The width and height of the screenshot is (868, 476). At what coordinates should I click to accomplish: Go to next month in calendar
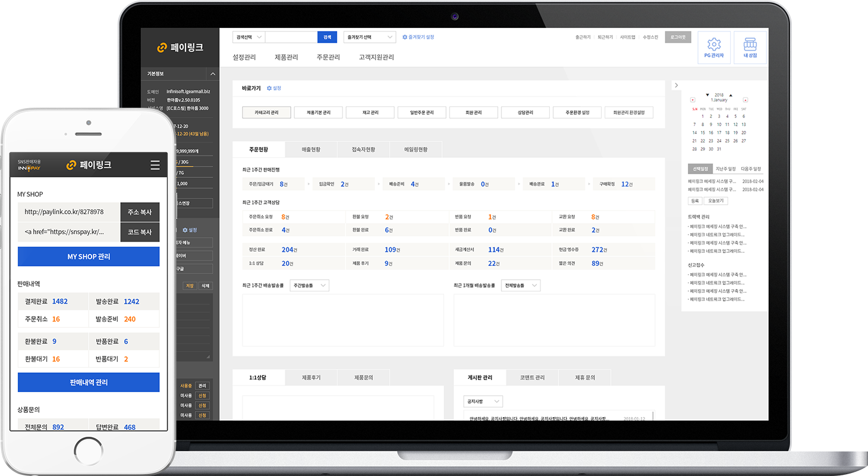click(x=746, y=100)
